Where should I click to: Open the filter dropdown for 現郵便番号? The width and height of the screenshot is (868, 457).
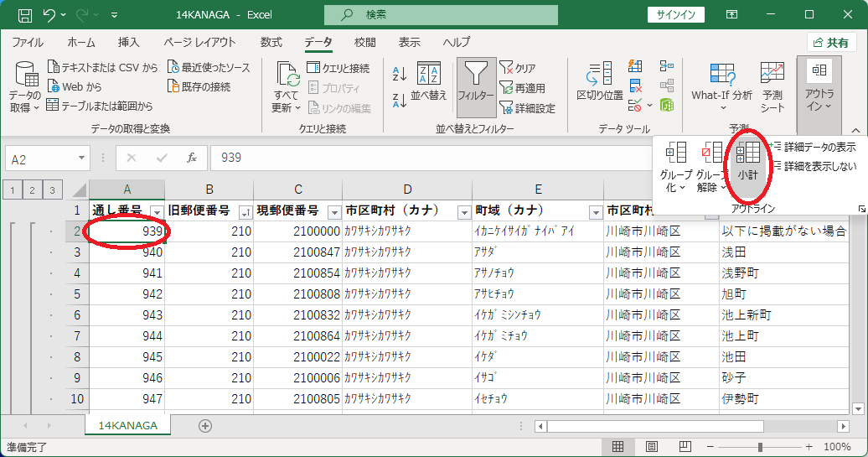(x=334, y=212)
